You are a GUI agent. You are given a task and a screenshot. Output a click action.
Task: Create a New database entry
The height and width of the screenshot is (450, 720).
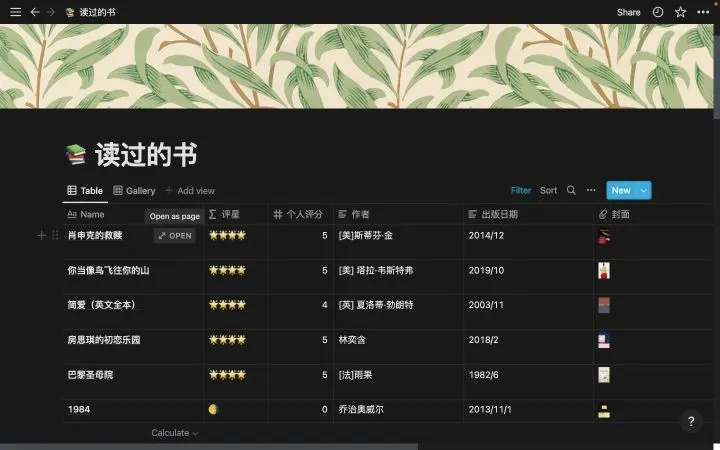(621, 190)
